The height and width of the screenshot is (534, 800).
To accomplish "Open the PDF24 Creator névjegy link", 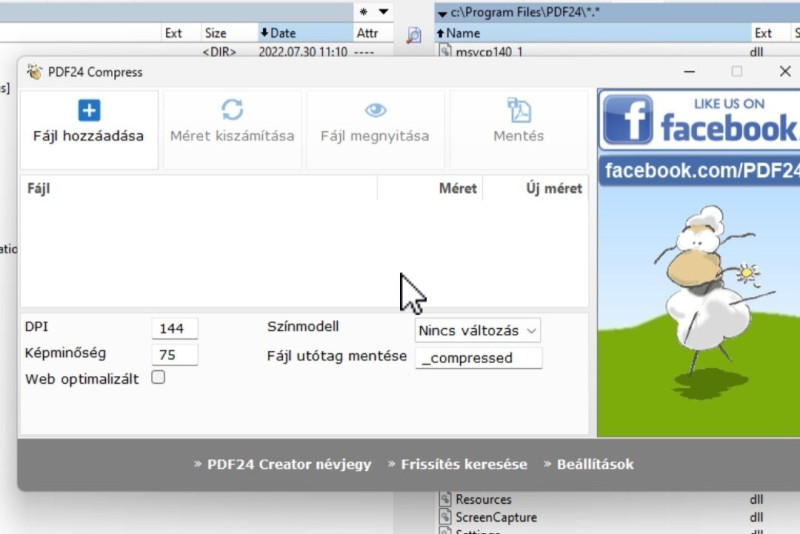I will click(289, 464).
